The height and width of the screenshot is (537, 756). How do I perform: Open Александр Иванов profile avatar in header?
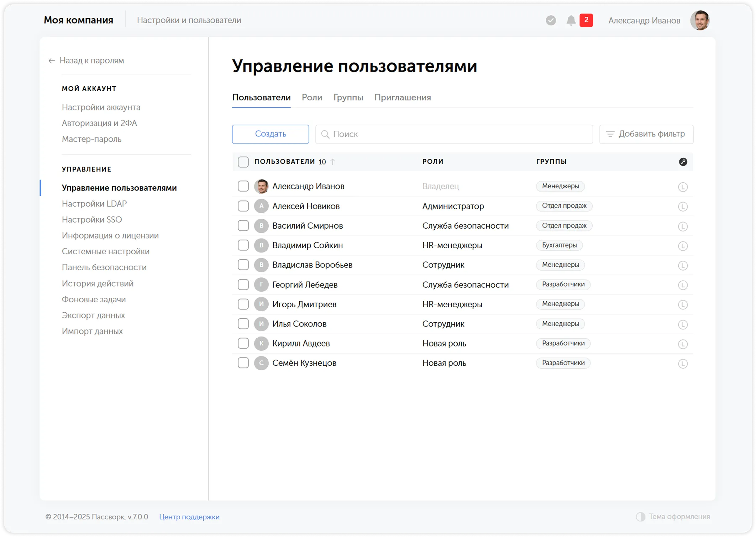[700, 20]
